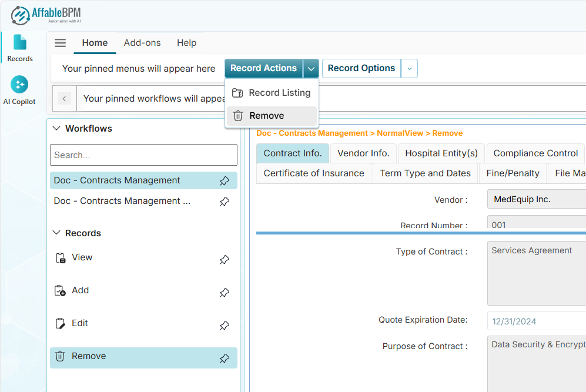Click the hamburger menu icon
The height and width of the screenshot is (392, 586).
60,43
